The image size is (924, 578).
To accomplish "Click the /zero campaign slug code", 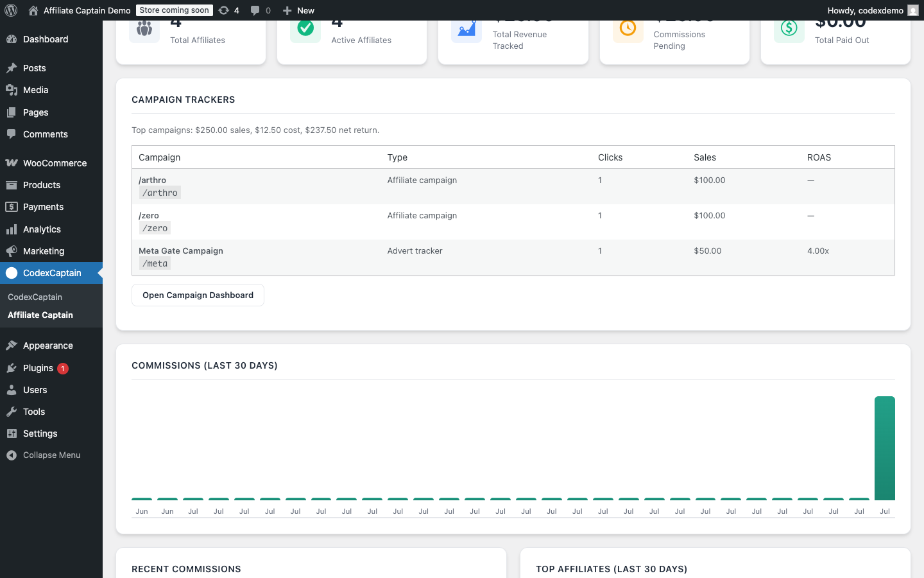I will [x=155, y=228].
